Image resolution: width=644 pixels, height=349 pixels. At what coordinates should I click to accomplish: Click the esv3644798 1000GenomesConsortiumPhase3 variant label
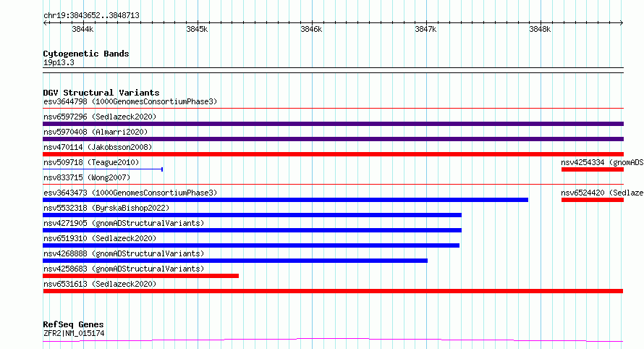130,101
